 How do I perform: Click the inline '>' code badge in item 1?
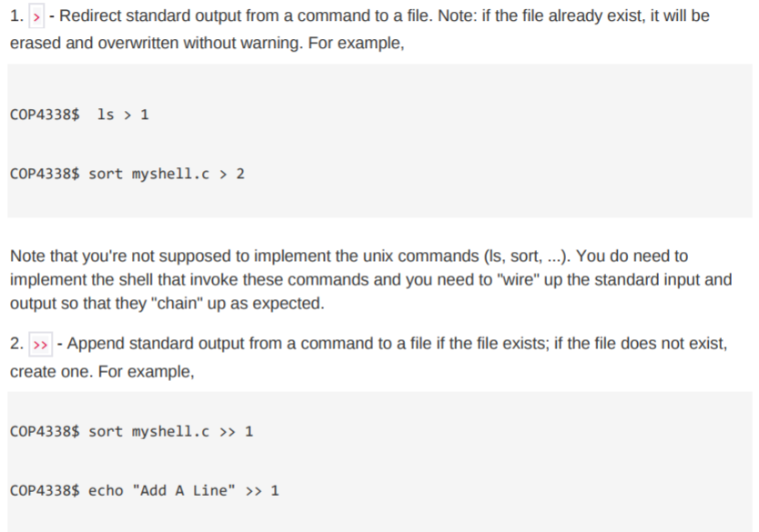coord(36,16)
